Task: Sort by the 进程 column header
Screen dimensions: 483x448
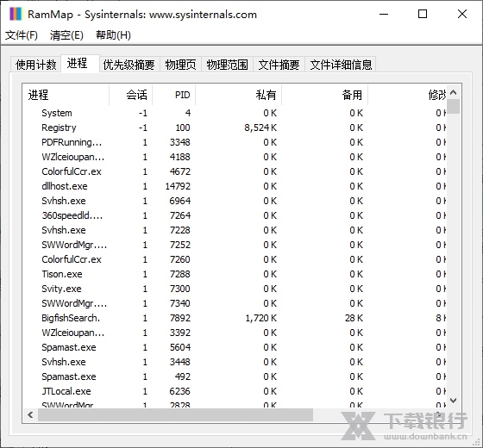Action: pos(66,95)
